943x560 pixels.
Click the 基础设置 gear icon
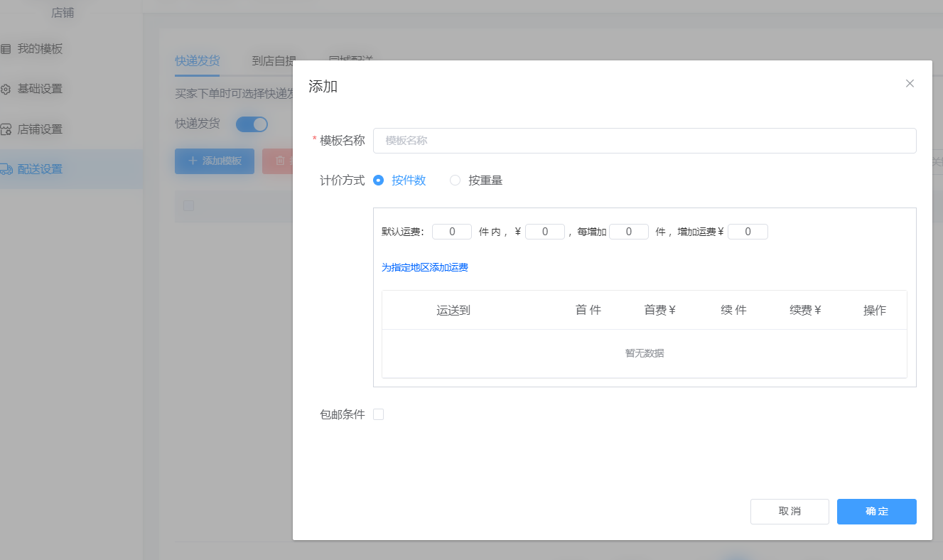[6, 90]
